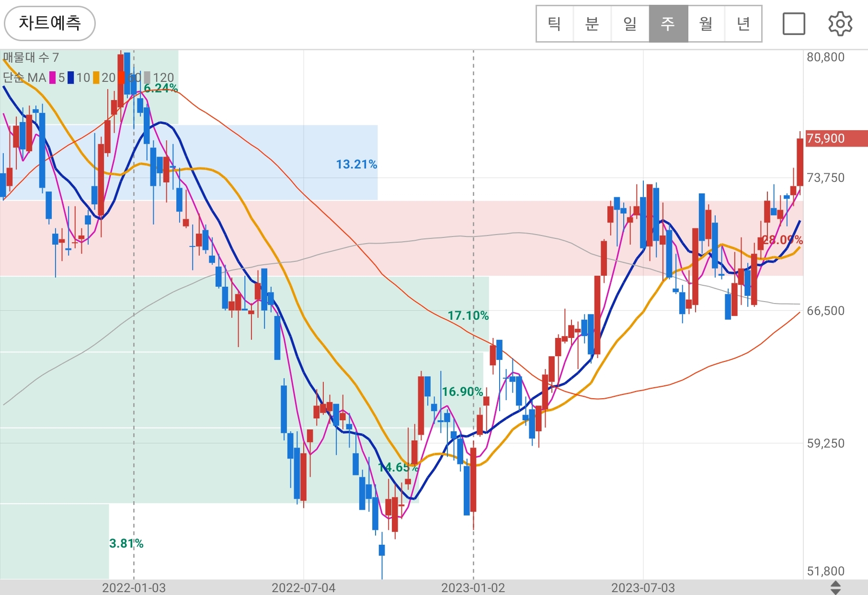868x595 pixels.
Task: Click the navy MA 10 legend swatch
Action: (x=70, y=78)
